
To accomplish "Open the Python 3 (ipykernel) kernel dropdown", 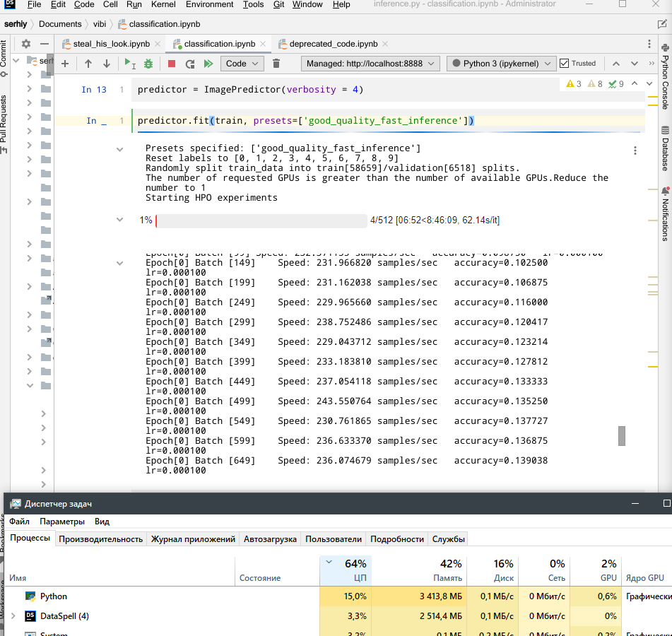I will click(x=502, y=64).
